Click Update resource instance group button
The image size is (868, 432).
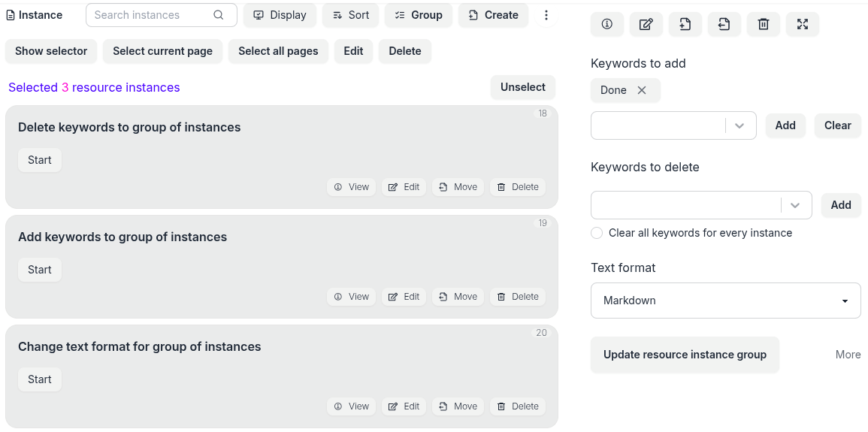(685, 355)
